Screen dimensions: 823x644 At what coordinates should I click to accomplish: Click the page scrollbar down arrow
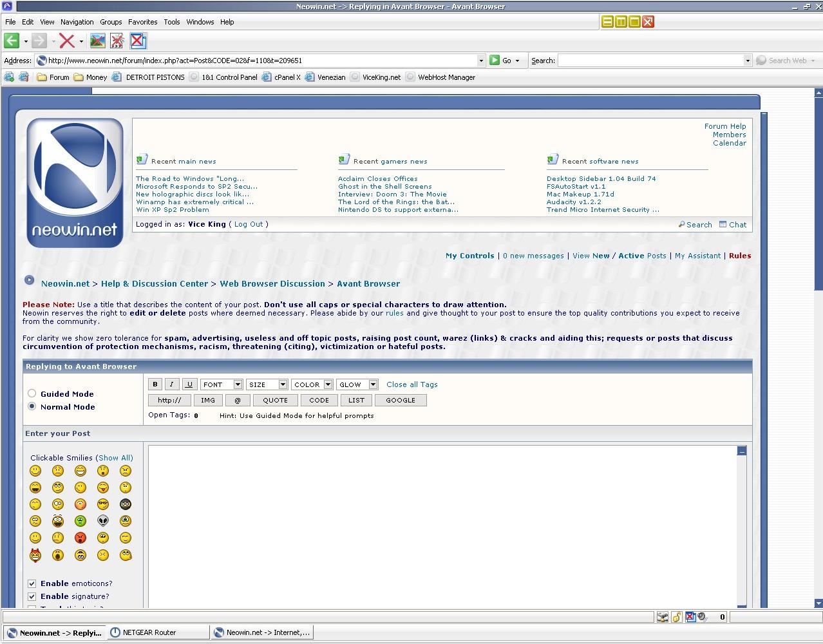click(818, 603)
